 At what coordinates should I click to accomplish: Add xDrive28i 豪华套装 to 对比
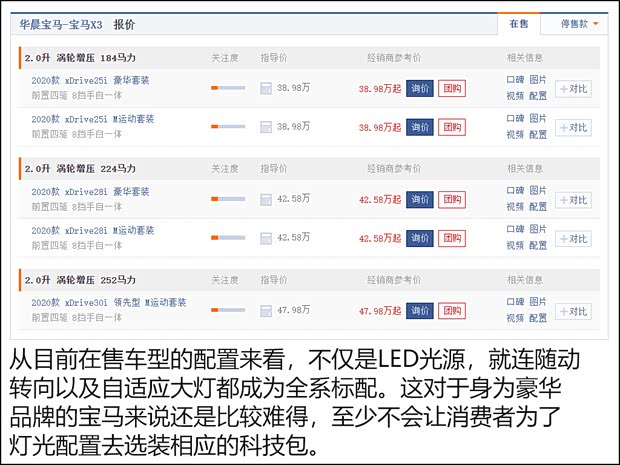573,200
